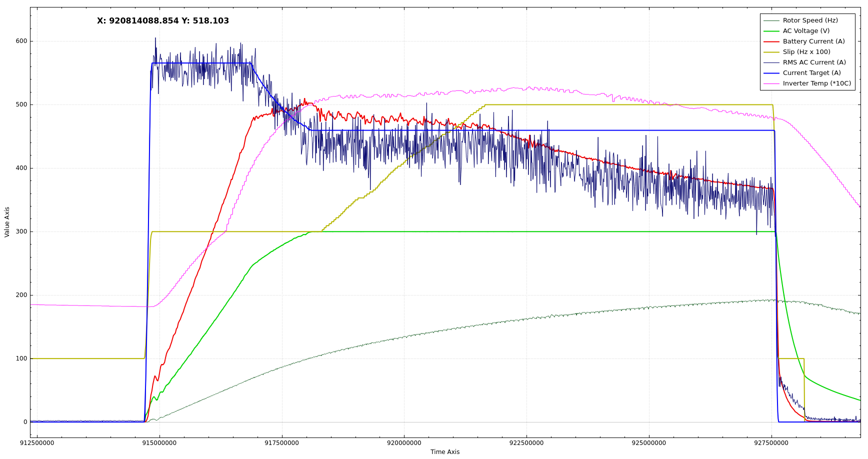Click the red Battery Current legend line swatch
868x459 pixels.
[x=771, y=41]
